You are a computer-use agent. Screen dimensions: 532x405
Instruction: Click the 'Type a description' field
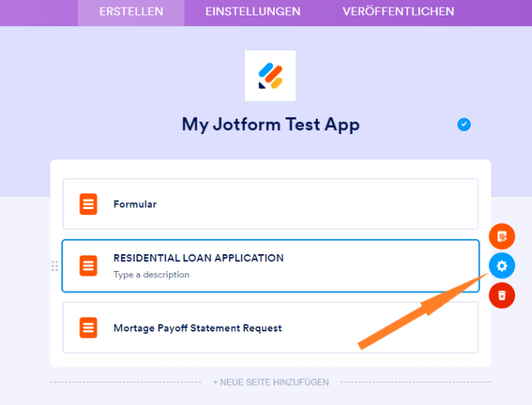click(152, 274)
